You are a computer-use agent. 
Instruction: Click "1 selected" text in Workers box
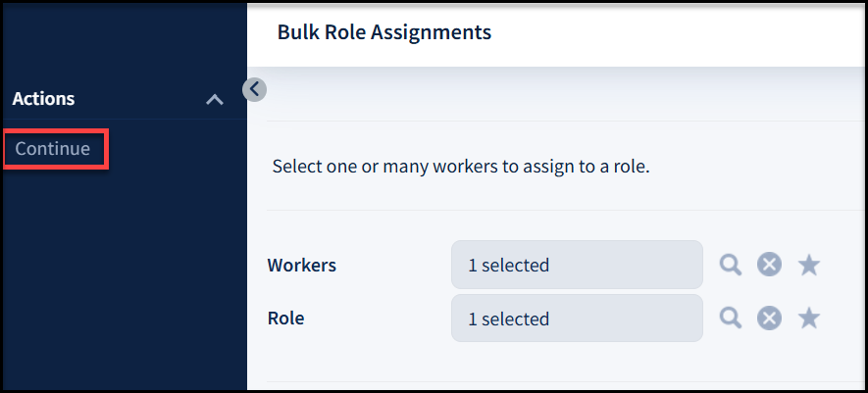click(x=508, y=265)
